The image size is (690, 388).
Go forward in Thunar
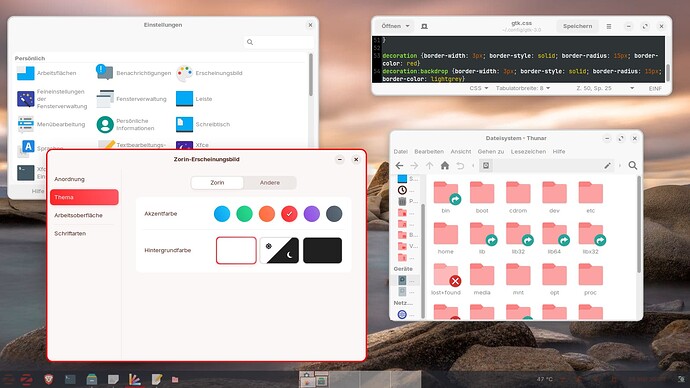click(x=414, y=165)
